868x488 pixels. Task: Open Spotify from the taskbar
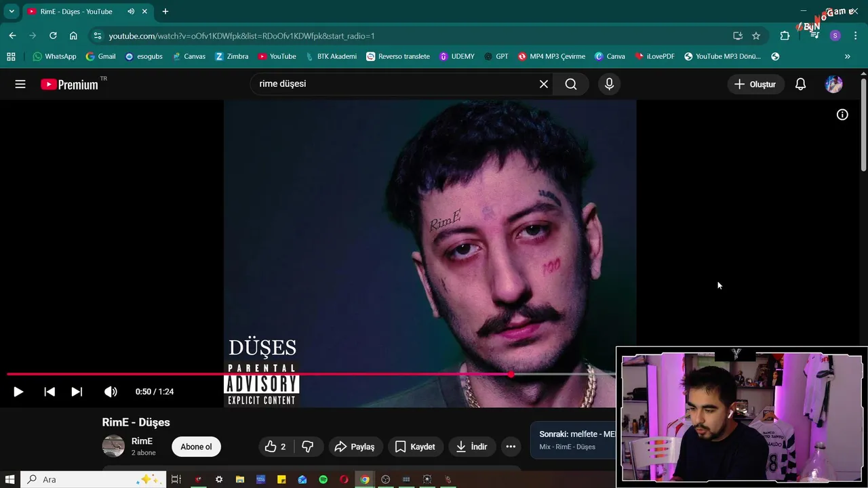click(323, 479)
